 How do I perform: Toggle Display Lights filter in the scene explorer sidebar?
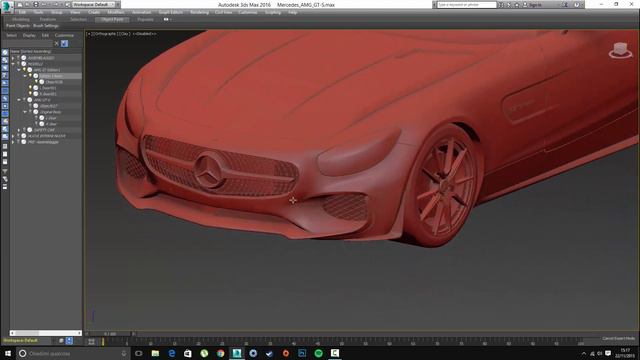click(5, 68)
